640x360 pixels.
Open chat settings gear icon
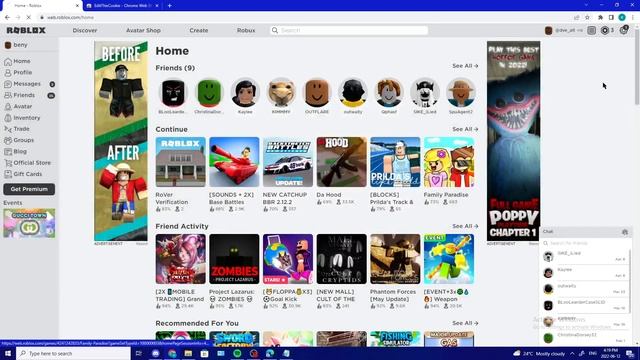[x=624, y=232]
